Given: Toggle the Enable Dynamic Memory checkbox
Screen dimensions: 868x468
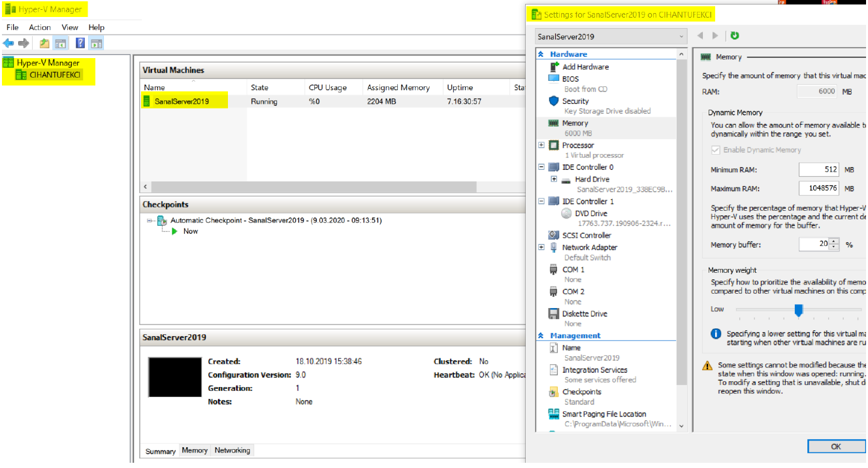Looking at the screenshot, I should point(715,150).
